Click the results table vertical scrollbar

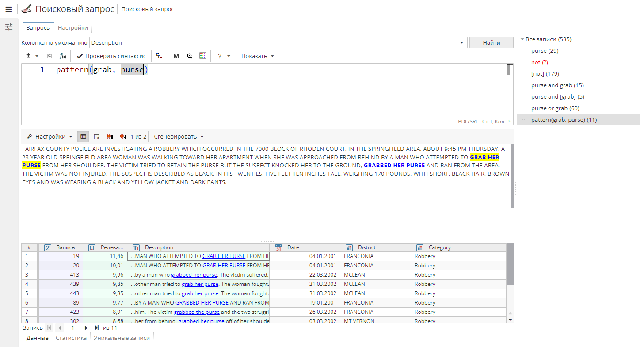[x=510, y=265]
